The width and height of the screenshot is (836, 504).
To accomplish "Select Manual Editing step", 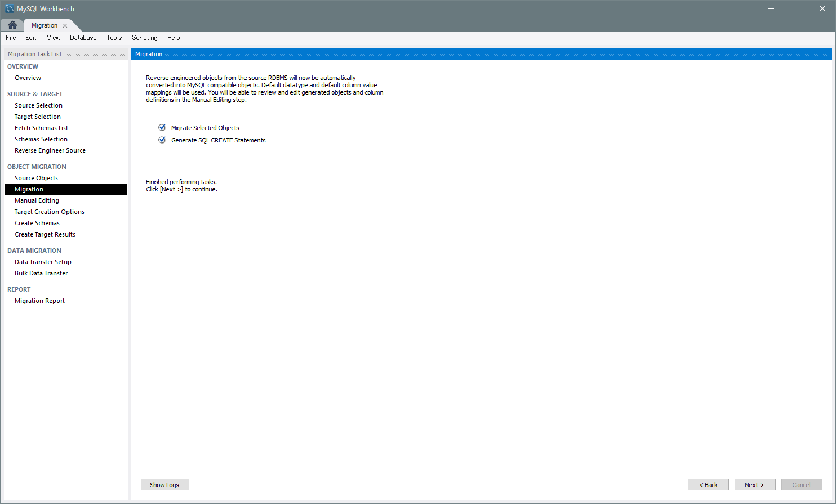I will click(37, 200).
